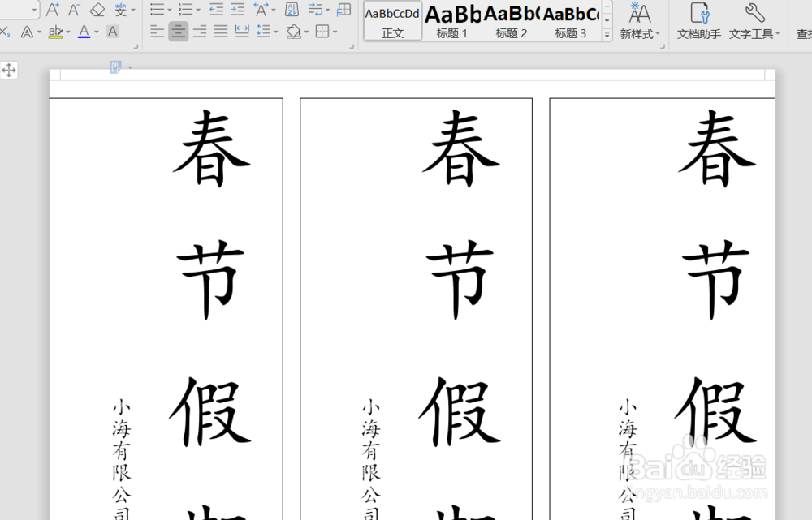The width and height of the screenshot is (812, 520).
Task: Open the bulleted list dropdown arrow
Action: tap(170, 11)
